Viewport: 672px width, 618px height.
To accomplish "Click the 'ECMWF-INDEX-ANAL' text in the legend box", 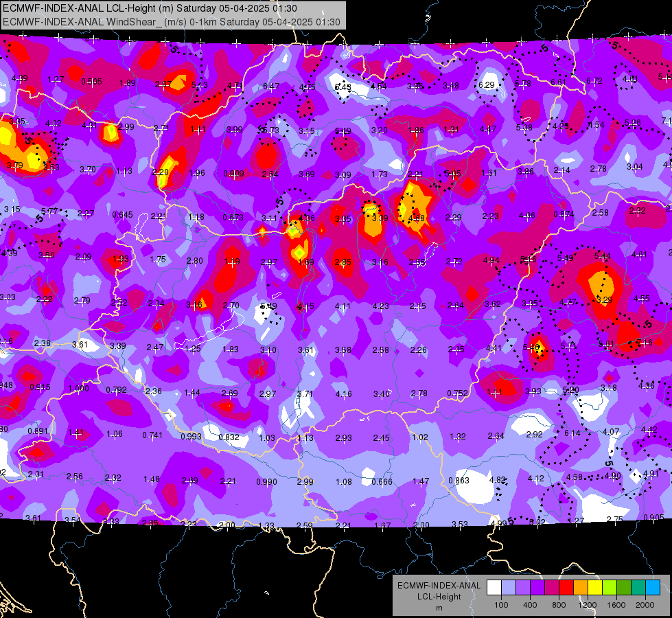I will coord(439,586).
